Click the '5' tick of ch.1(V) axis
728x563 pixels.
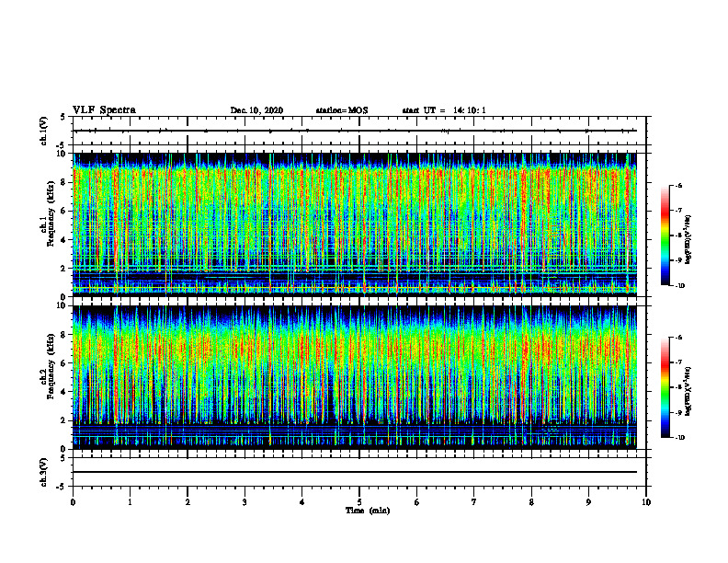click(x=63, y=118)
